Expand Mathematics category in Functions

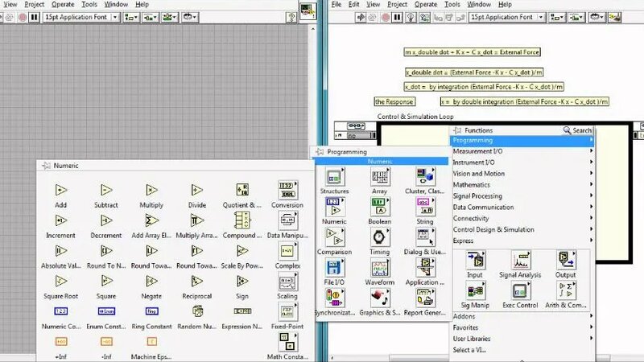pyautogui.click(x=522, y=185)
